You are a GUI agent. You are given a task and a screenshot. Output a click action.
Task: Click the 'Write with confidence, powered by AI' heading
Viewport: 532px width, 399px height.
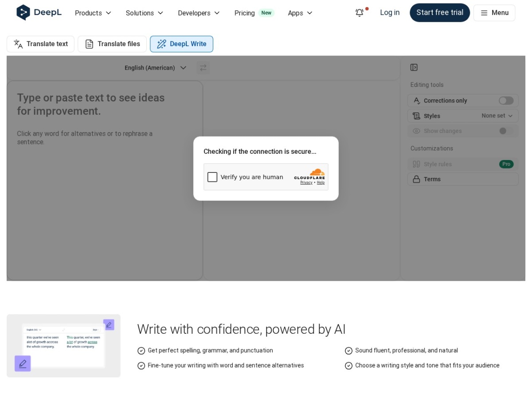pyautogui.click(x=241, y=329)
